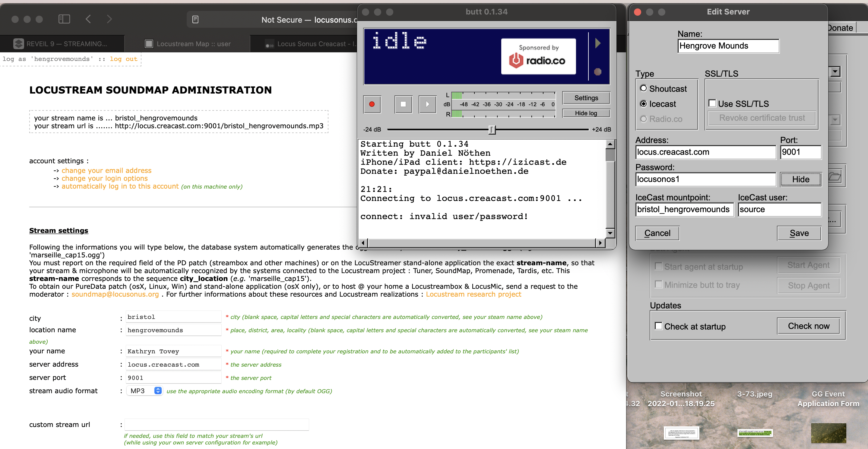868x449 pixels.
Task: Click Save in the Edit Server dialog
Action: coord(799,233)
